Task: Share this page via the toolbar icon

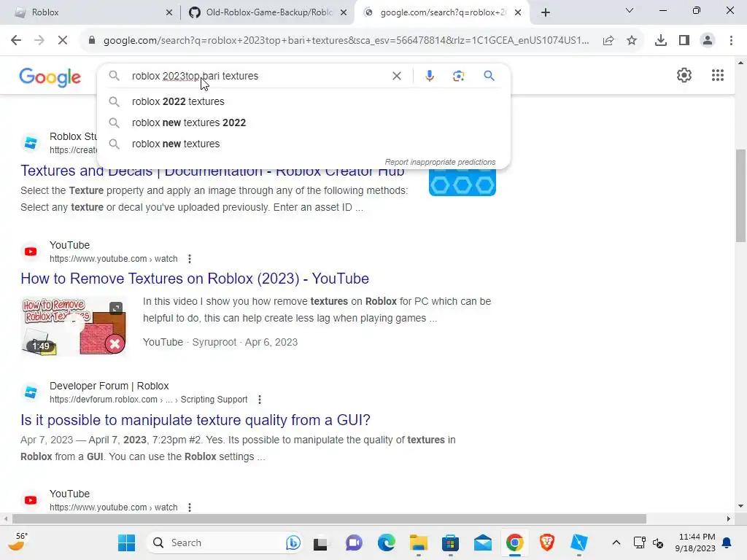Action: [608, 41]
